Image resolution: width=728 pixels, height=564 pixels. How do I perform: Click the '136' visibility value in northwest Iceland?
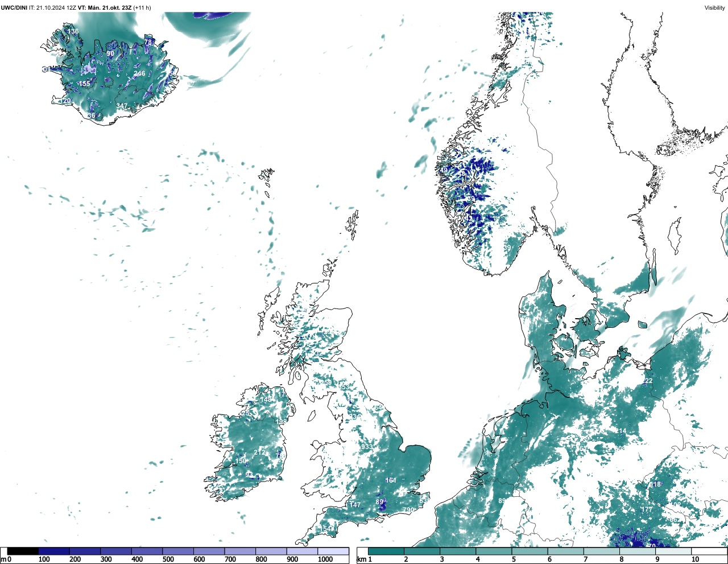click(73, 31)
